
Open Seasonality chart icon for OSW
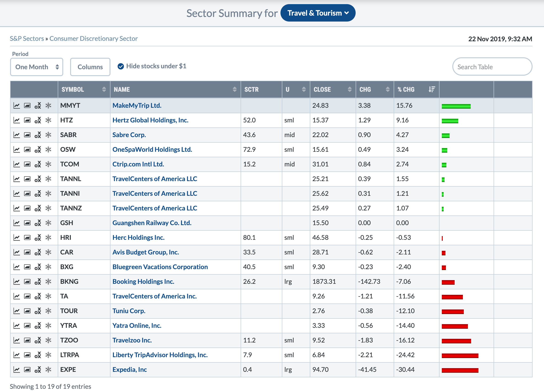click(x=48, y=149)
